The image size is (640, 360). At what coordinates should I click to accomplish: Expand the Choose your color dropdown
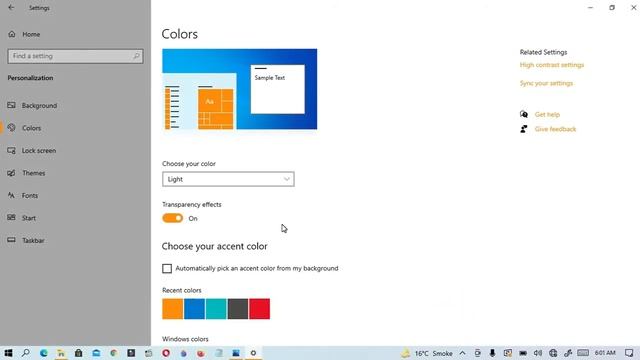(x=228, y=179)
